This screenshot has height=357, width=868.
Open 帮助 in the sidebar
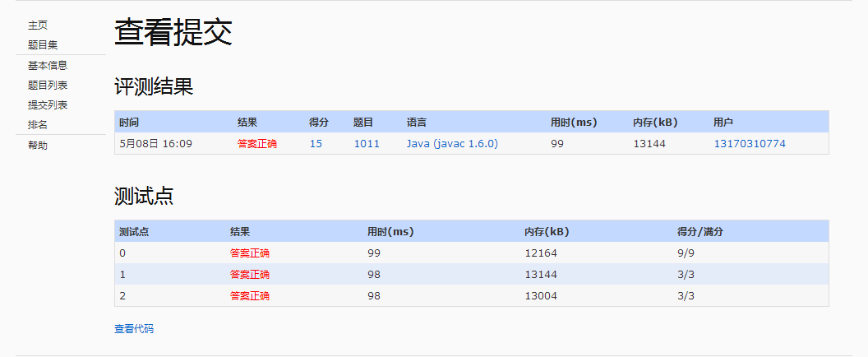coord(38,146)
